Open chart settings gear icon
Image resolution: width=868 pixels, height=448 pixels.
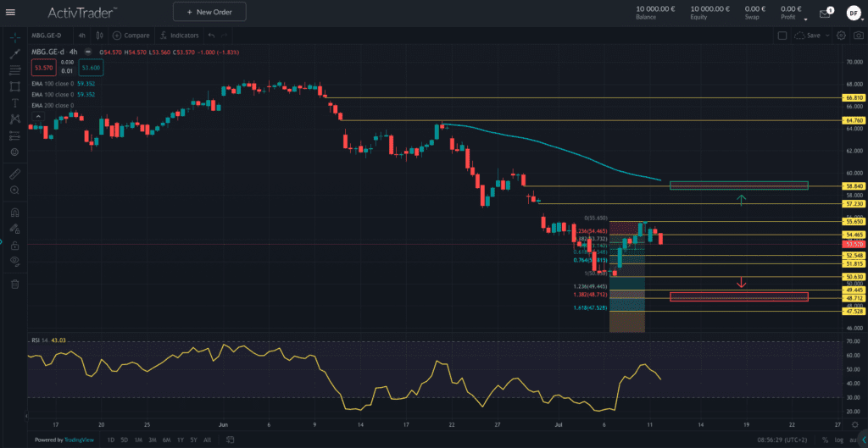click(x=841, y=36)
